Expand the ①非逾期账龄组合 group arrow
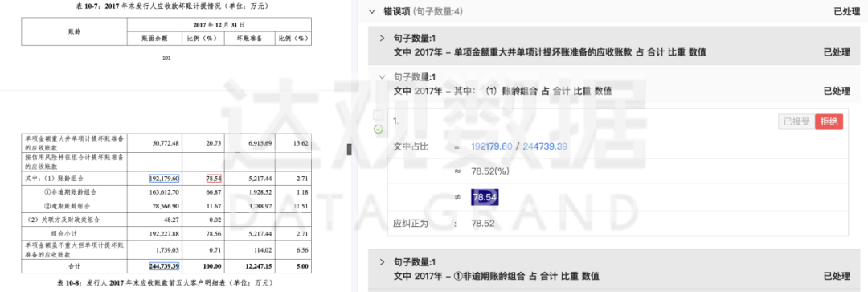 pyautogui.click(x=382, y=262)
